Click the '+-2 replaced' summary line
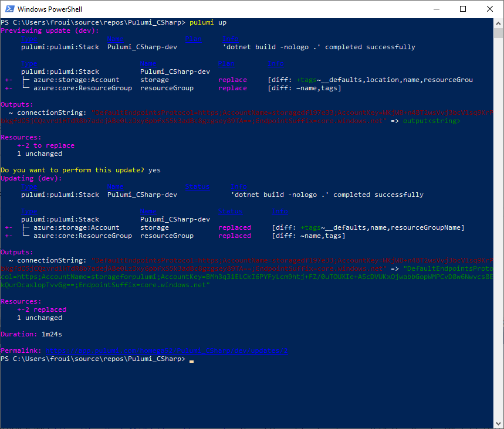This screenshot has width=504, height=429. pyautogui.click(x=42, y=309)
